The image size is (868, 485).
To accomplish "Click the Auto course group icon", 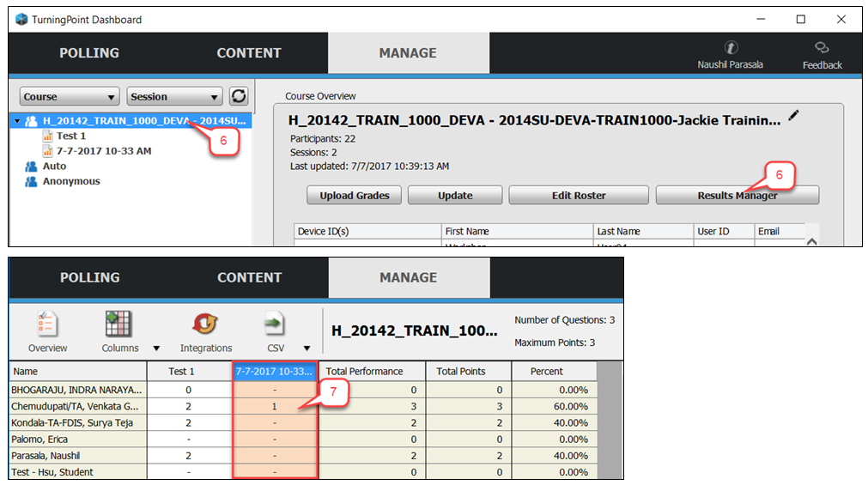I will 31,166.
